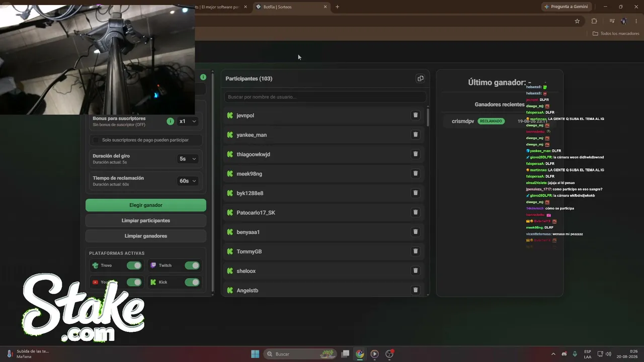Remove TommyGB using trash icon
This screenshot has height=362, width=644.
[416, 251]
